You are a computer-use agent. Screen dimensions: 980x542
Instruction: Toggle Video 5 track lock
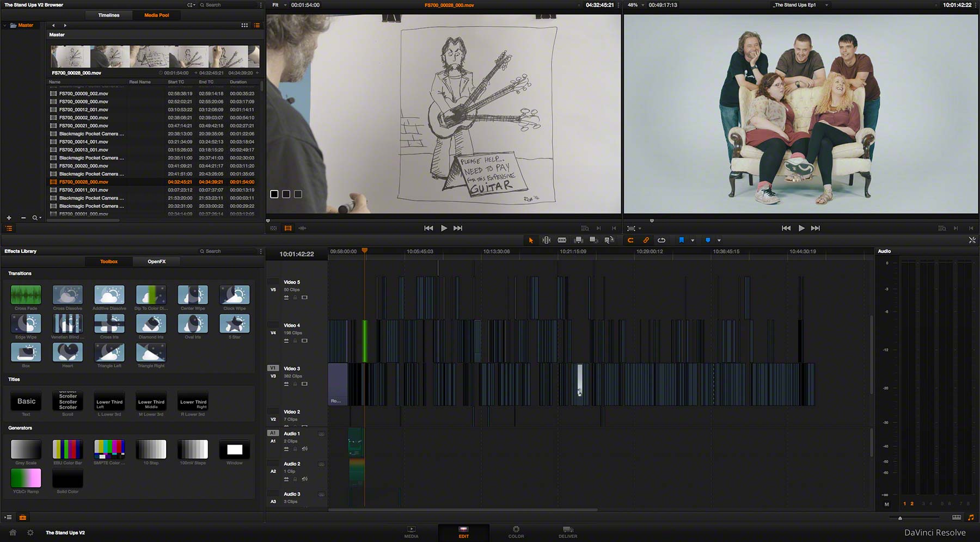[295, 298]
